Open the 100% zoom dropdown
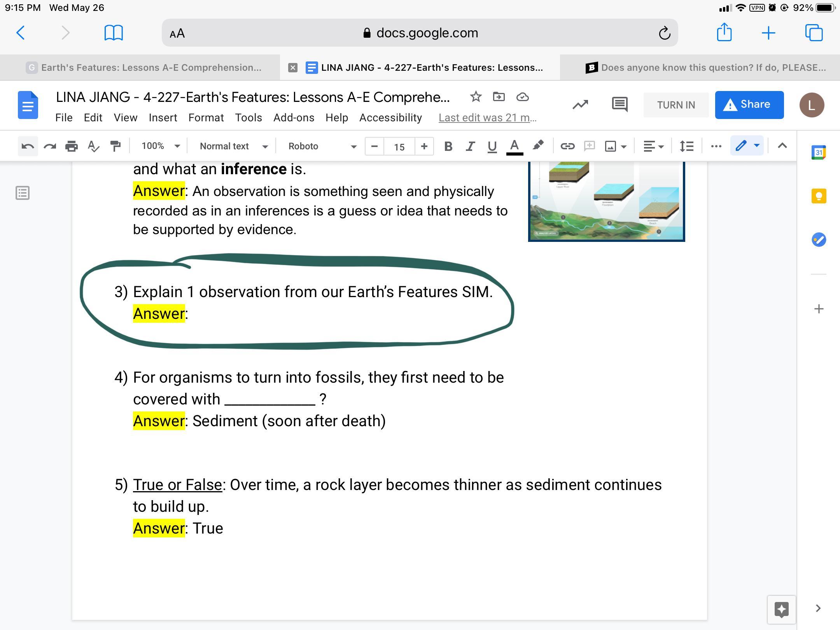 coord(160,146)
